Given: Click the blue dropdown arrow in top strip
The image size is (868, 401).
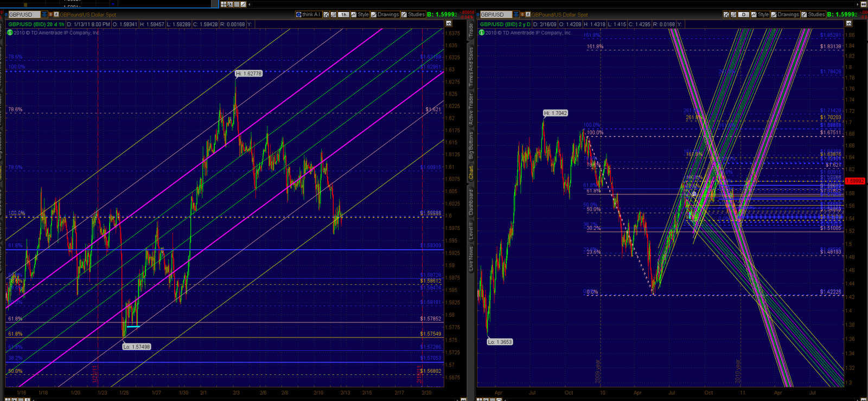Looking at the screenshot, I should coord(113,4).
